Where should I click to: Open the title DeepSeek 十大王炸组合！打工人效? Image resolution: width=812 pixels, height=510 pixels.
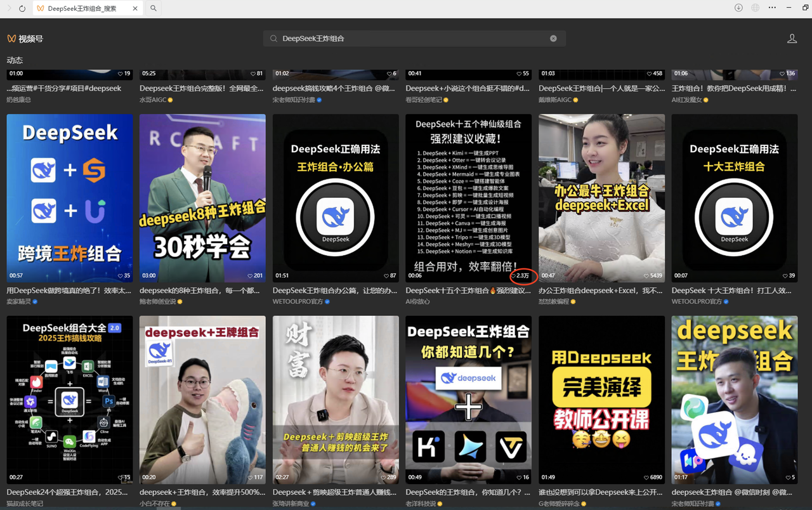tap(732, 291)
